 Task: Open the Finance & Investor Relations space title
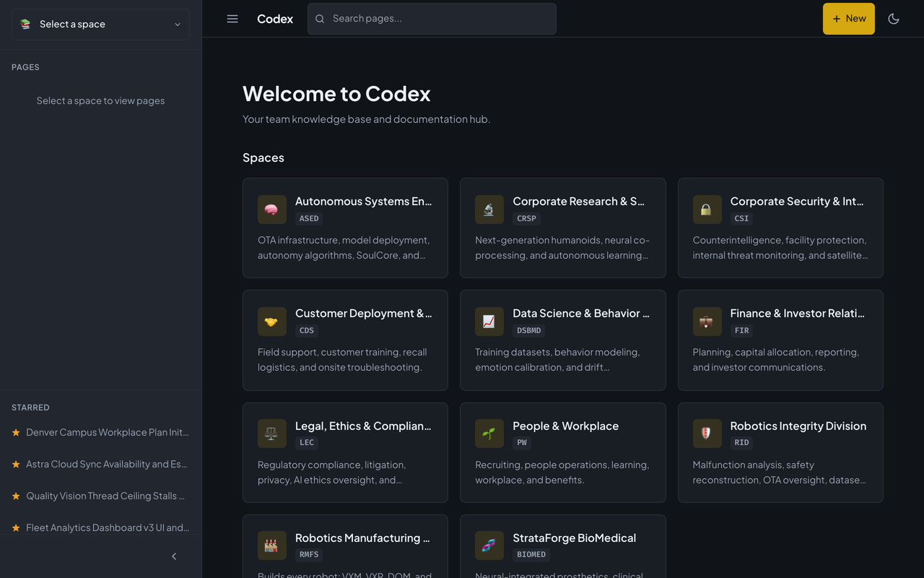coord(798,314)
